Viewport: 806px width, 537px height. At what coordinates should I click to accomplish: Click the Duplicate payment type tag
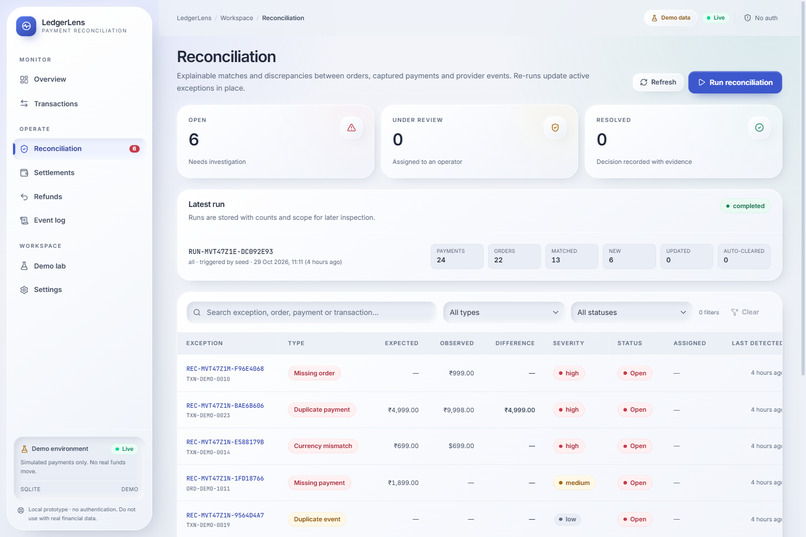click(322, 410)
